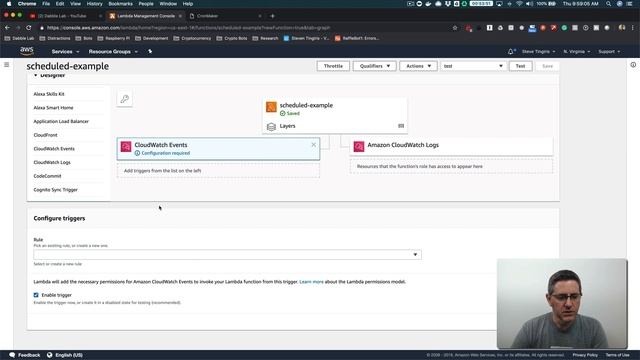
Task: Add CloudWatch Logs trigger from list
Action: tap(52, 162)
